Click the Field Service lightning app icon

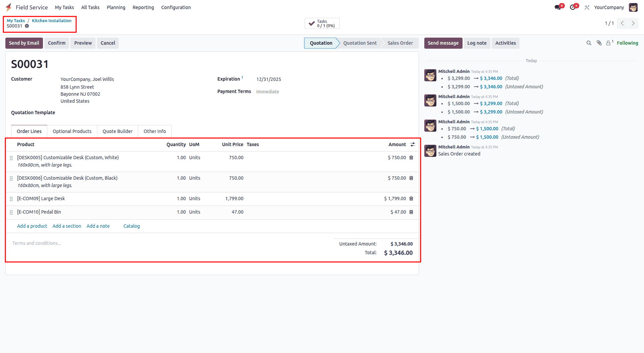point(9,7)
